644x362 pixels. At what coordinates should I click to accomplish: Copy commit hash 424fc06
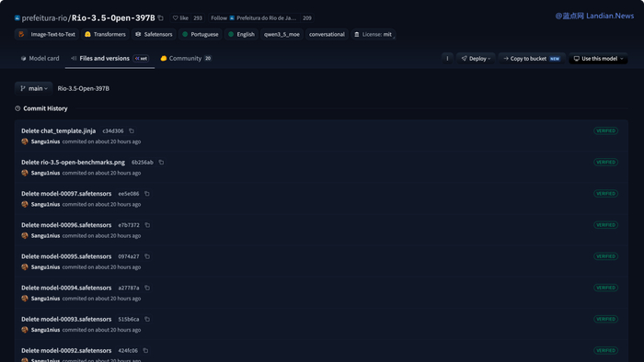[x=145, y=351]
